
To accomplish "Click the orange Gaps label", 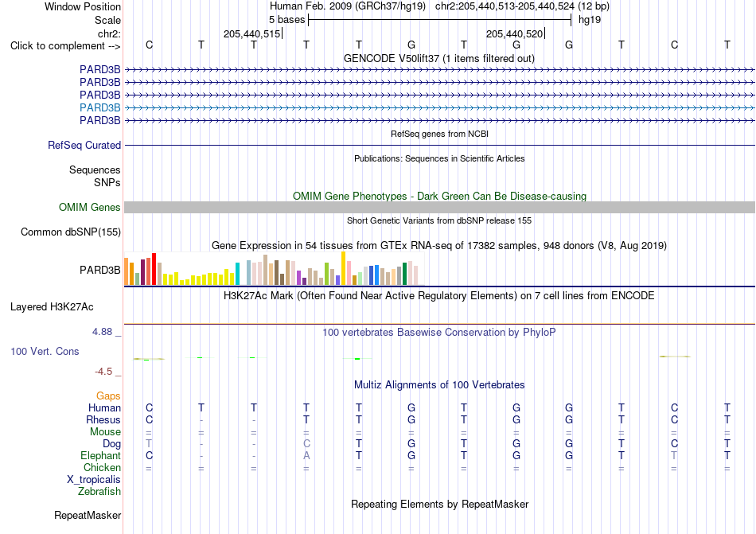I will [x=108, y=396].
